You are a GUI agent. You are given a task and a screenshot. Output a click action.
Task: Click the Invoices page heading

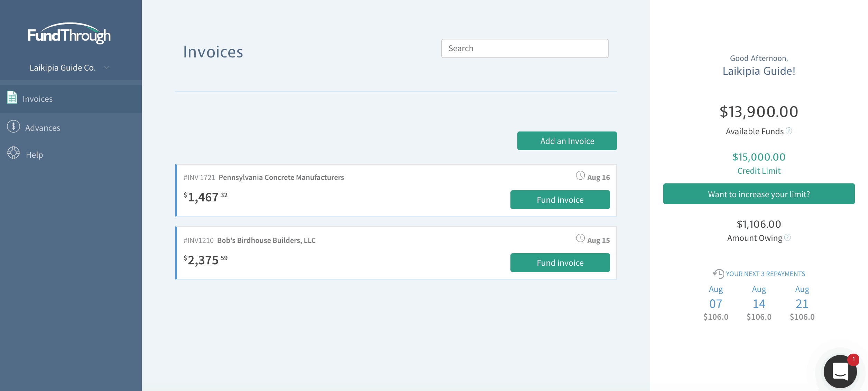(x=213, y=52)
